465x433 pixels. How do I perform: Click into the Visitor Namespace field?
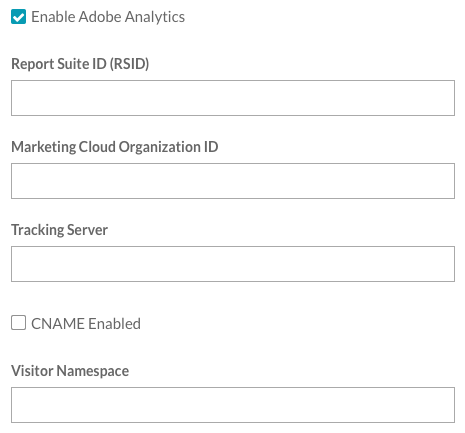pyautogui.click(x=233, y=405)
